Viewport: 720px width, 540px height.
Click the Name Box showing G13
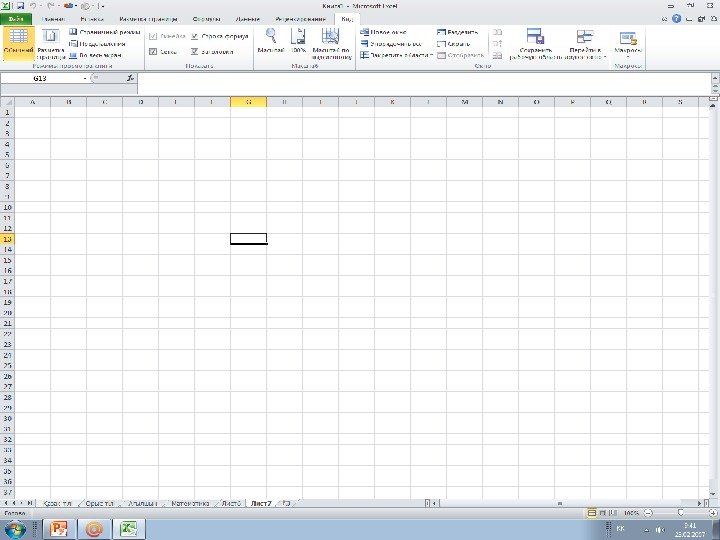40,79
